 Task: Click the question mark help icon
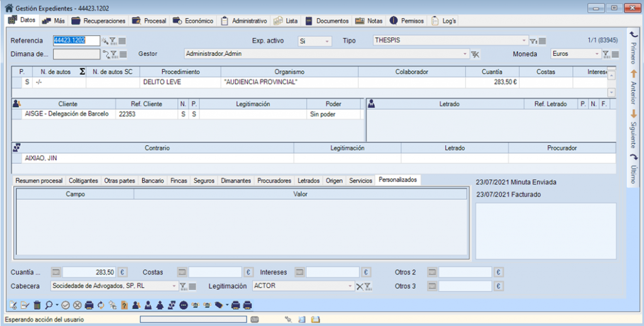[x=125, y=306]
